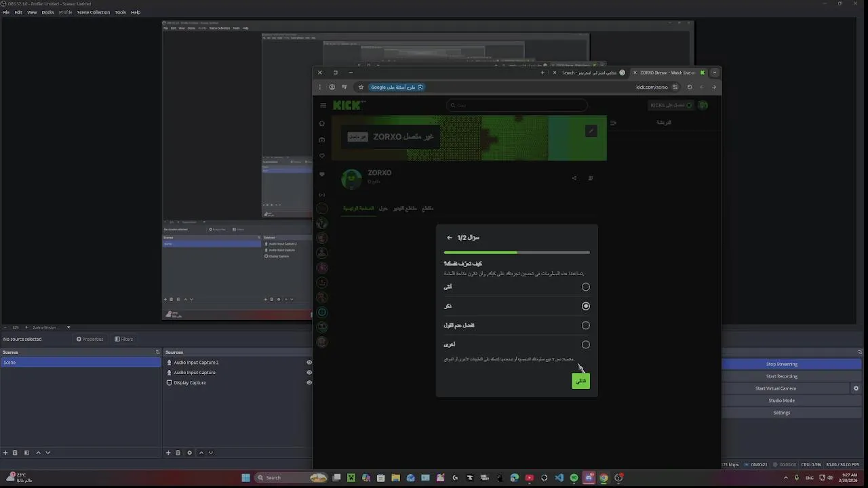The image size is (868, 488).
Task: Open source Properties button
Action: (90, 339)
